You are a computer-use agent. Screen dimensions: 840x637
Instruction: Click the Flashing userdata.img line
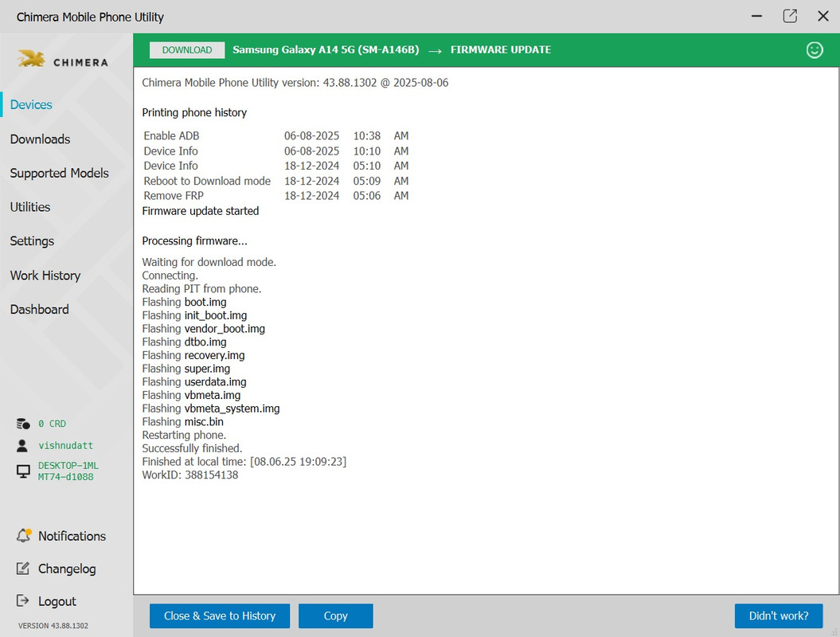tap(194, 382)
